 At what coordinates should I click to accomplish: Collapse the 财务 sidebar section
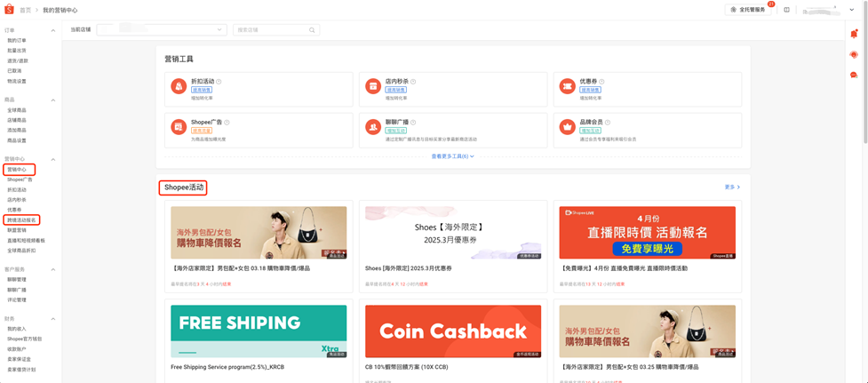(x=53, y=319)
